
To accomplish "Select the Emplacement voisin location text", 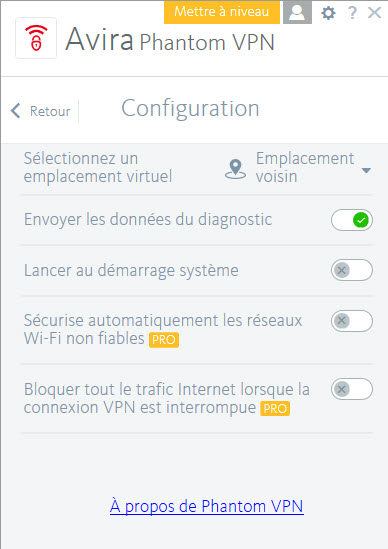I will pyautogui.click(x=305, y=167).
